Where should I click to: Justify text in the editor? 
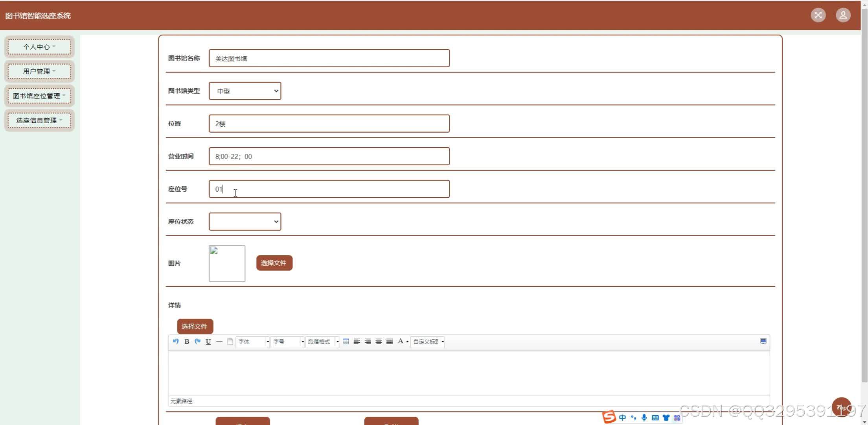(390, 341)
